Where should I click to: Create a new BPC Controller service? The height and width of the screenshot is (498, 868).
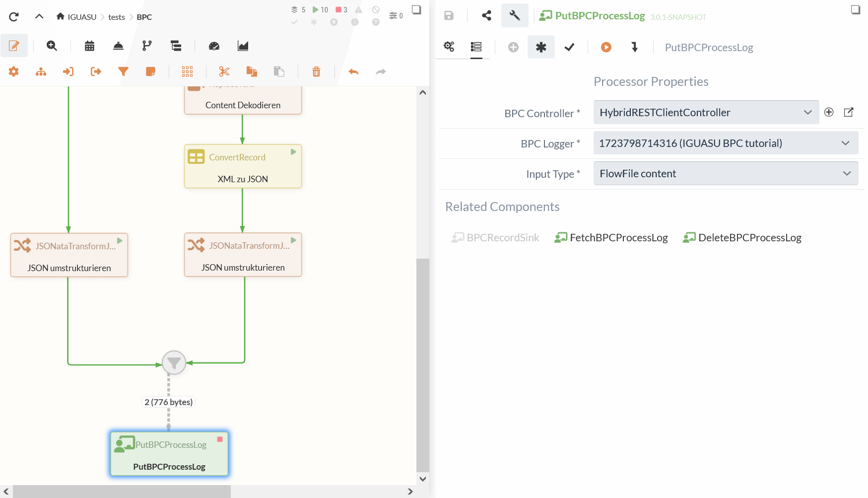[x=829, y=112]
